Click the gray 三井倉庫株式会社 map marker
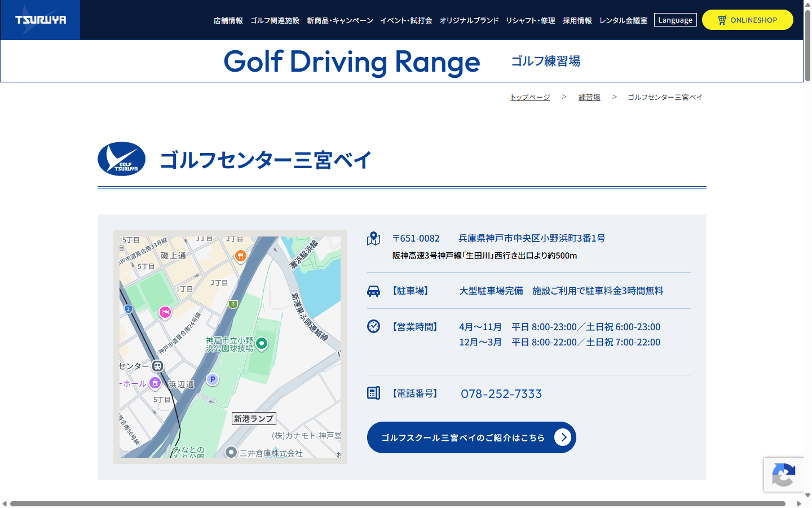The height and width of the screenshot is (508, 812). (x=231, y=452)
